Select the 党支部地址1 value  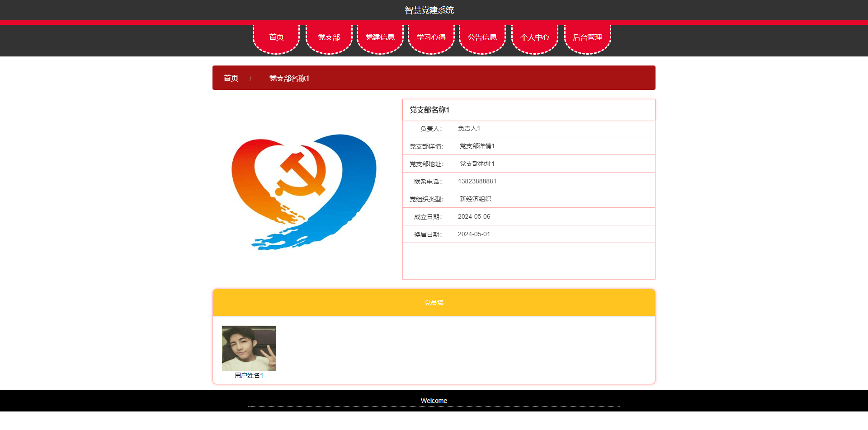point(477,164)
